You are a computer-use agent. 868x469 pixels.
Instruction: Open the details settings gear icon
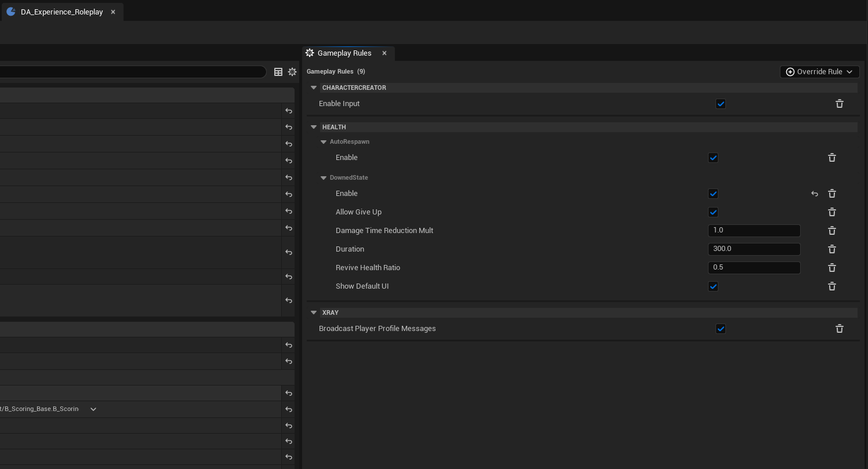pos(292,72)
